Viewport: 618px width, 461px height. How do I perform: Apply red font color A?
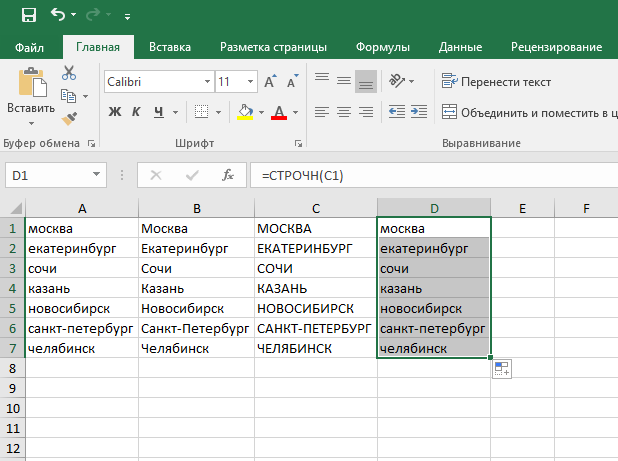(x=279, y=112)
